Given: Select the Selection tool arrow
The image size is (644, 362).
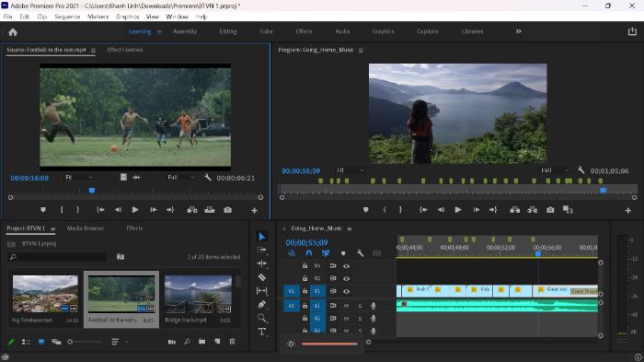Looking at the screenshot, I should coord(261,237).
